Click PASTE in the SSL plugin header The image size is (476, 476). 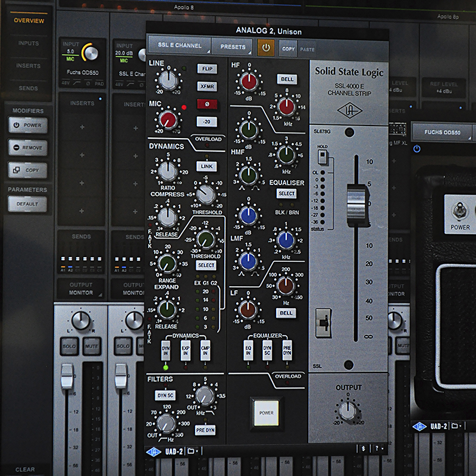pos(307,49)
